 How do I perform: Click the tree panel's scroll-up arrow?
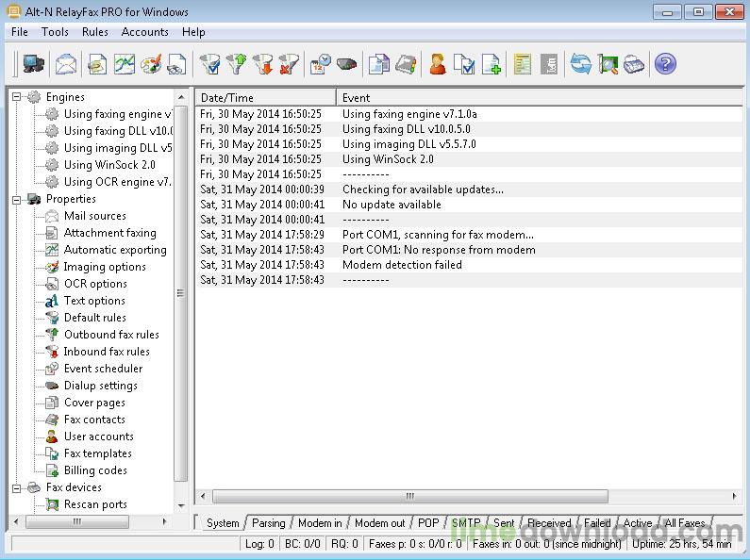[x=181, y=97]
